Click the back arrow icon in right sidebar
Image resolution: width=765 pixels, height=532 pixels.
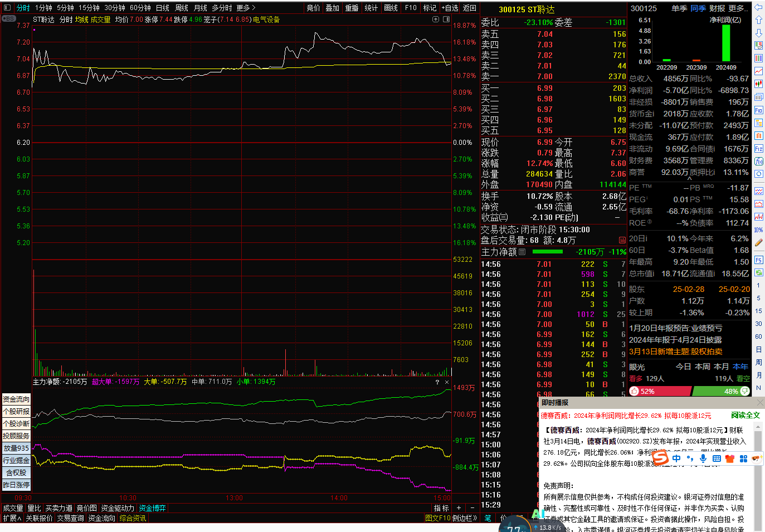pos(758,7)
